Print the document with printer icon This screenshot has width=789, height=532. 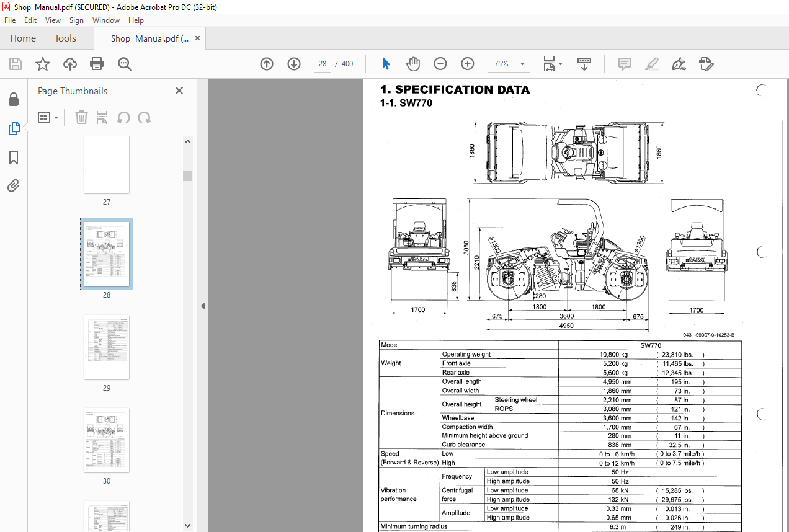(97, 64)
